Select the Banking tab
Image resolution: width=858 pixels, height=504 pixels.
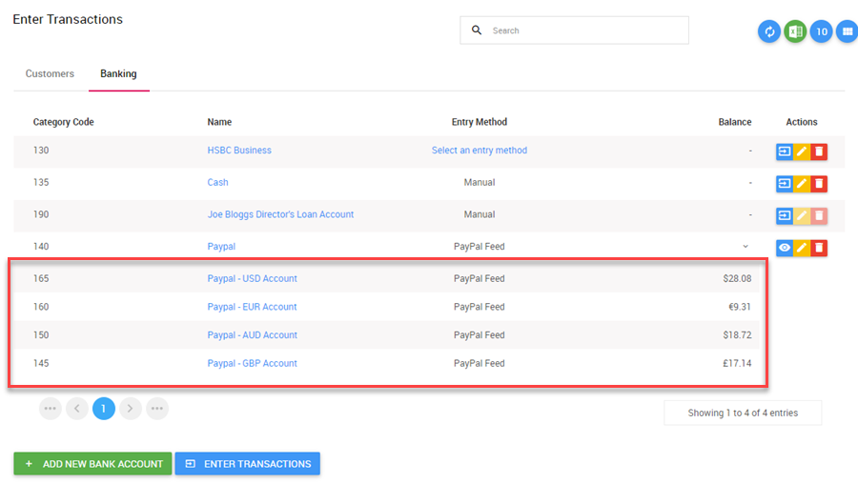coord(119,73)
